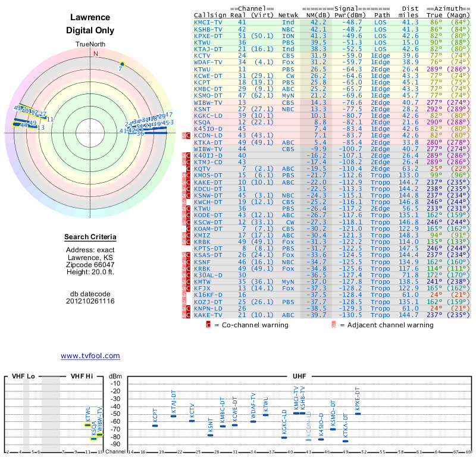476x457 pixels.
Task: Select the KPXE-DT callsign
Action: click(x=208, y=36)
